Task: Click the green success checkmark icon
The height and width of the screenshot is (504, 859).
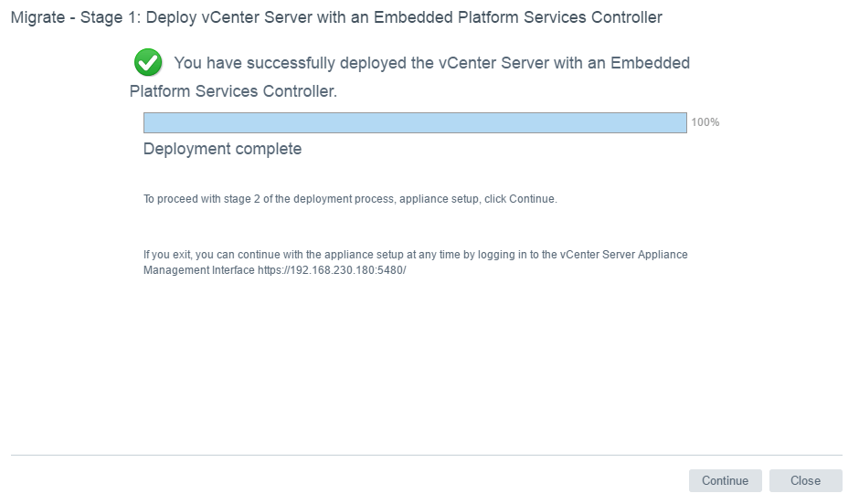Action: pos(147,63)
